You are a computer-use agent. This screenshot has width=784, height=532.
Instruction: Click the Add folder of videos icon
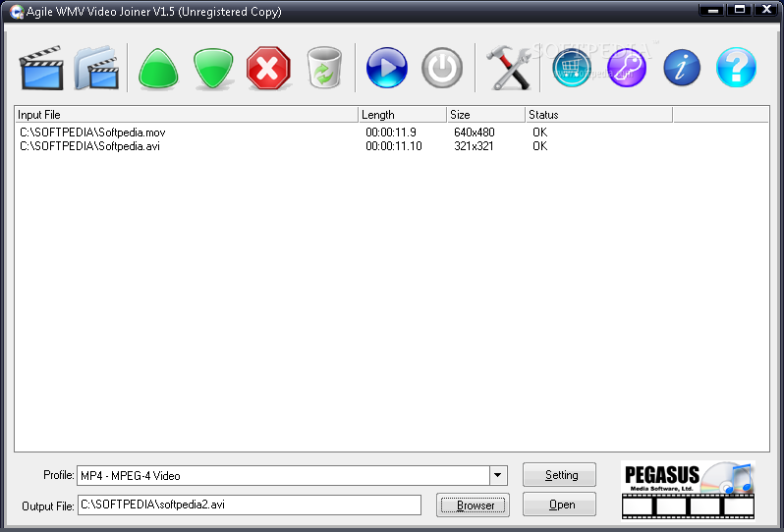coord(96,69)
